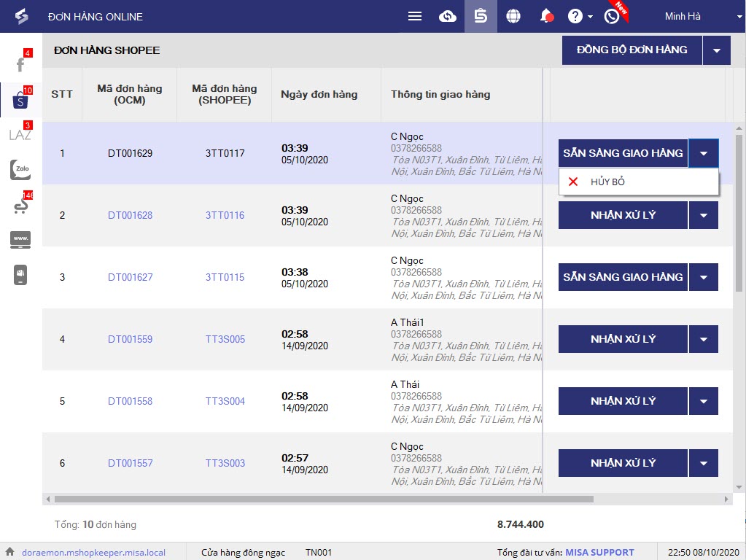Screen dimensions: 746x560
Task: Open the Shopee orders channel
Action: [x=20, y=99]
